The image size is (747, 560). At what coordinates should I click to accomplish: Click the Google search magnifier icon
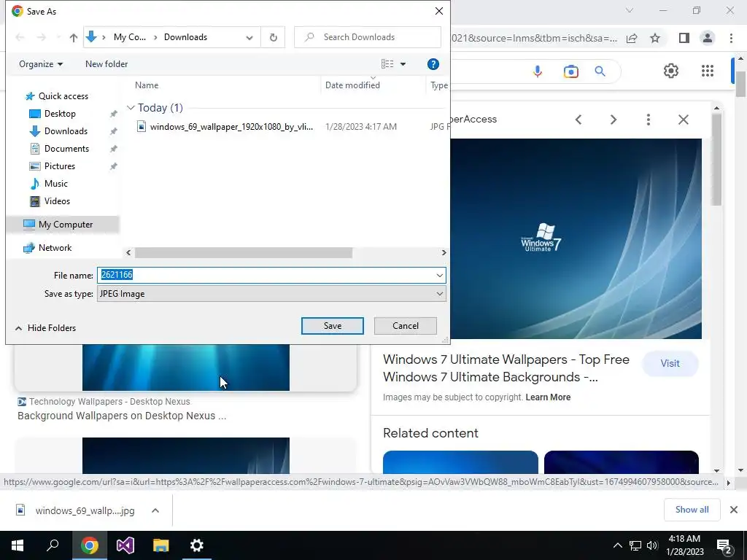(600, 71)
